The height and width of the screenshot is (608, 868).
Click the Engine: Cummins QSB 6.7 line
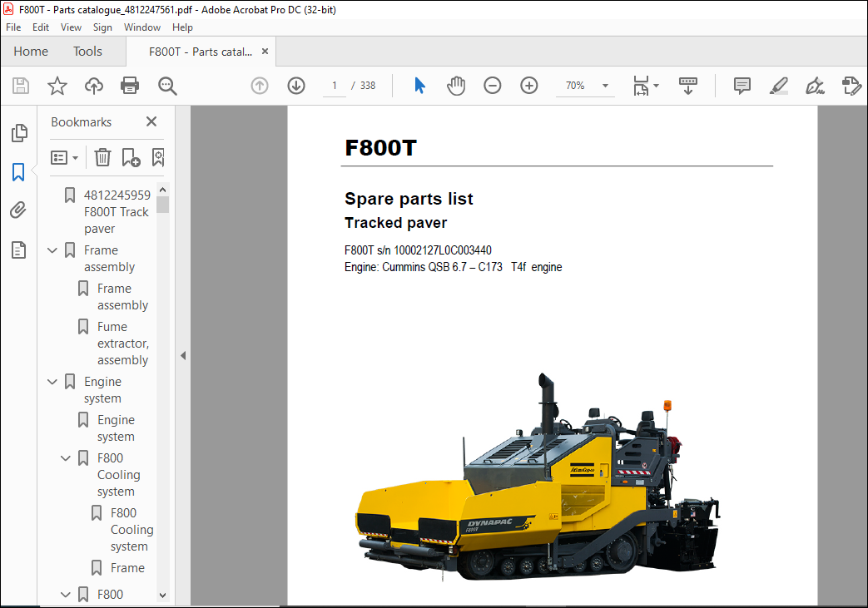[453, 267]
